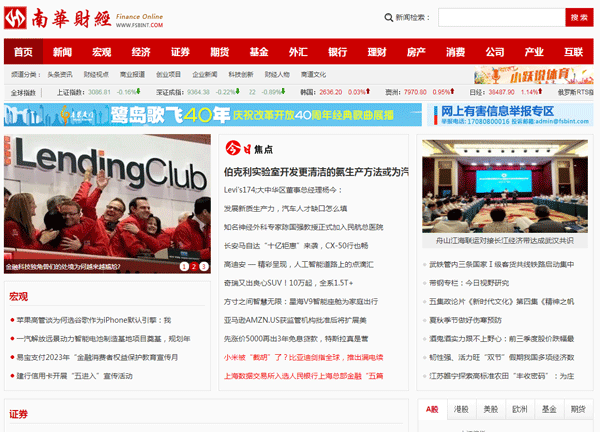Open the 房产 nav menu item
Screen dimensions: 600x432
pyautogui.click(x=416, y=52)
